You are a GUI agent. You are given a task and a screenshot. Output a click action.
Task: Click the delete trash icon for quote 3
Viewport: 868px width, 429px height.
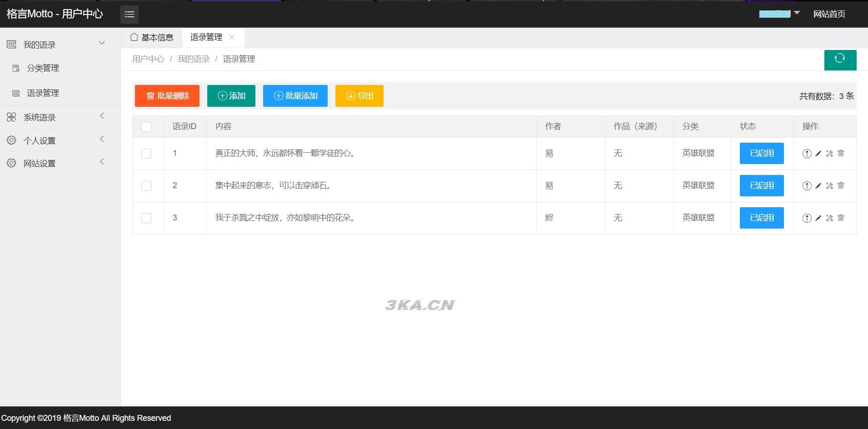pyautogui.click(x=841, y=218)
